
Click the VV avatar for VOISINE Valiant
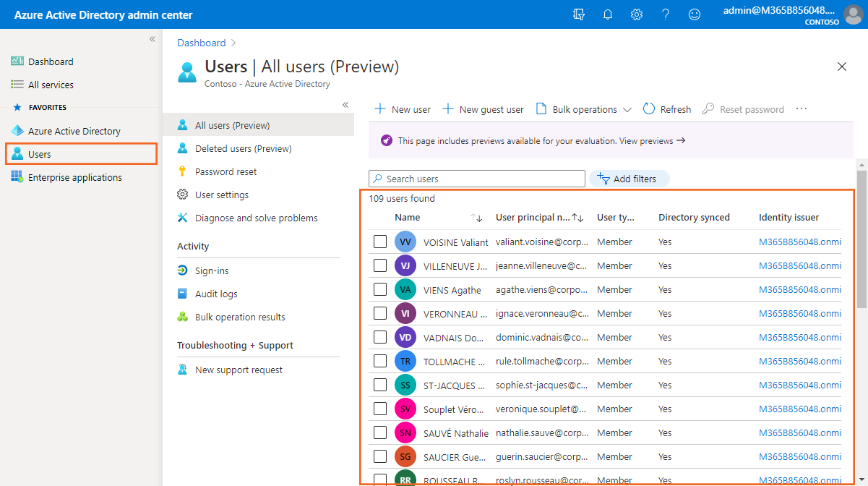coord(405,242)
